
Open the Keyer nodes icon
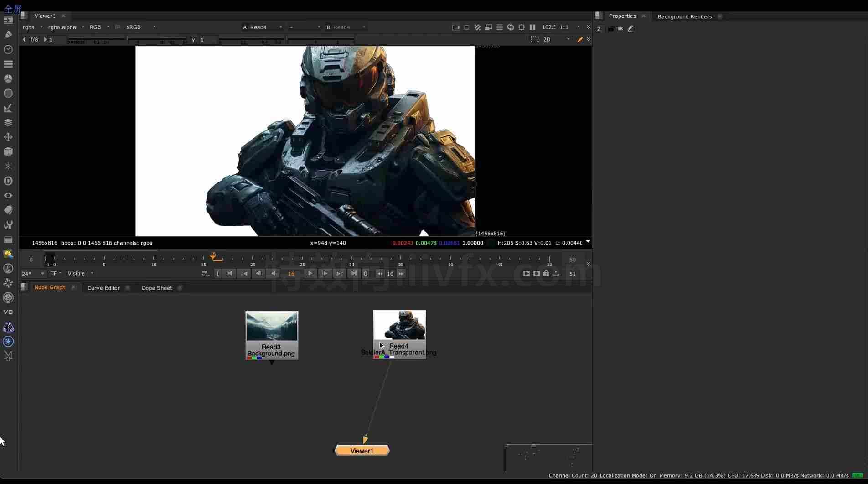[8, 108]
